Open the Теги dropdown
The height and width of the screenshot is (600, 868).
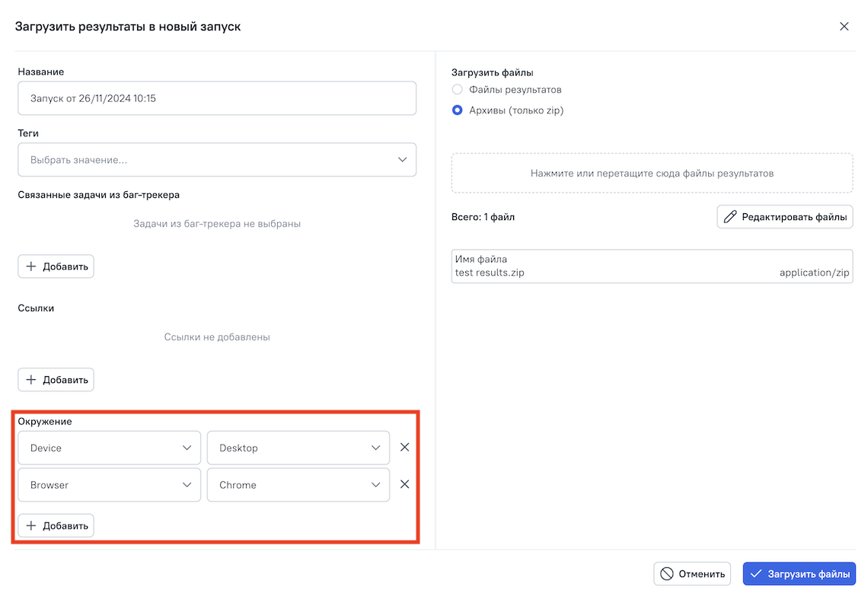tap(217, 160)
